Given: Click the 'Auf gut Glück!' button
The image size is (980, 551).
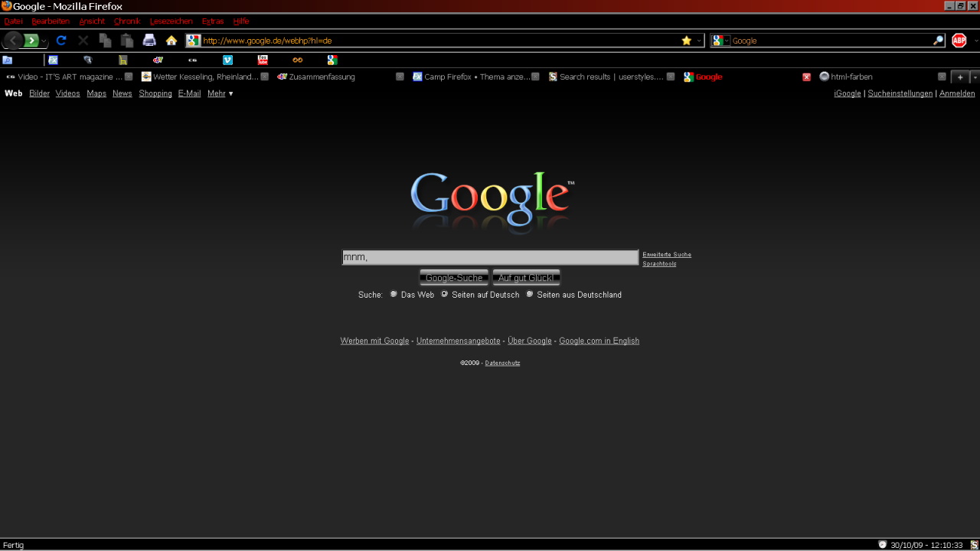Looking at the screenshot, I should coord(526,278).
